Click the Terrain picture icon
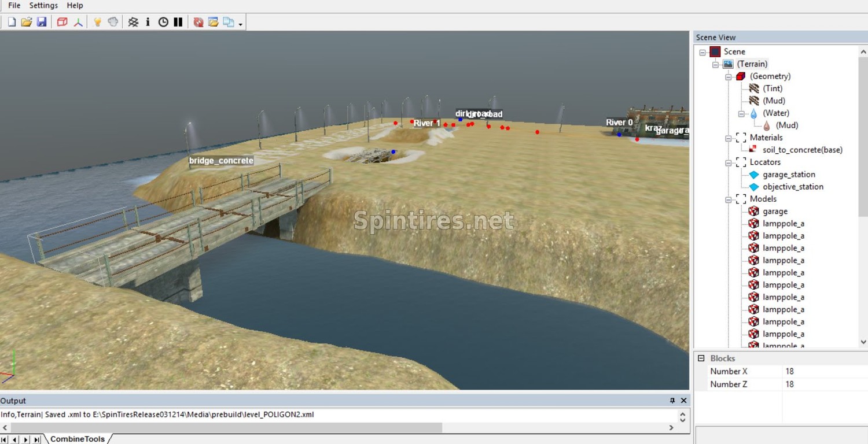 pos(728,64)
